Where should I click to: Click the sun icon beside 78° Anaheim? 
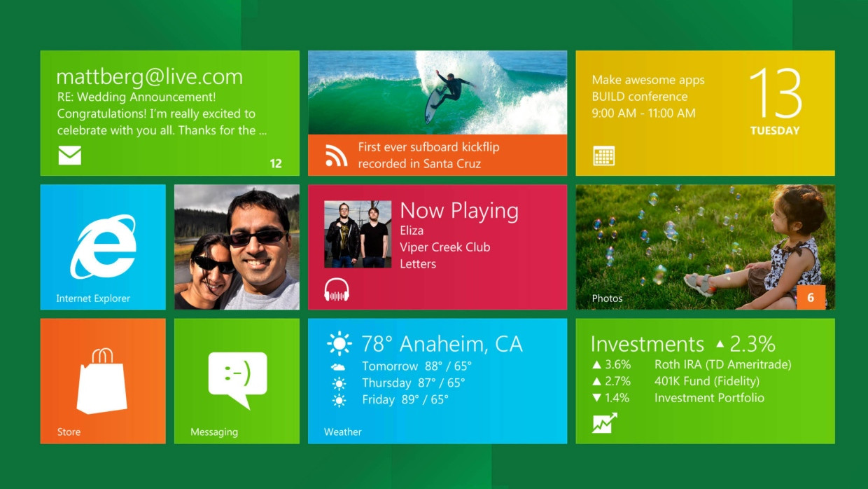point(339,344)
